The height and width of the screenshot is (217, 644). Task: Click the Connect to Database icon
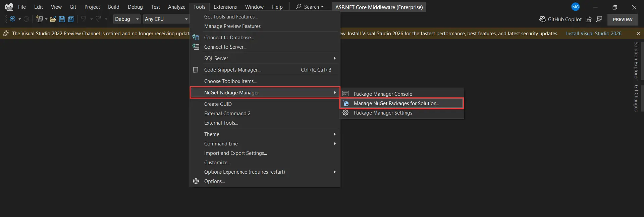pos(196,37)
